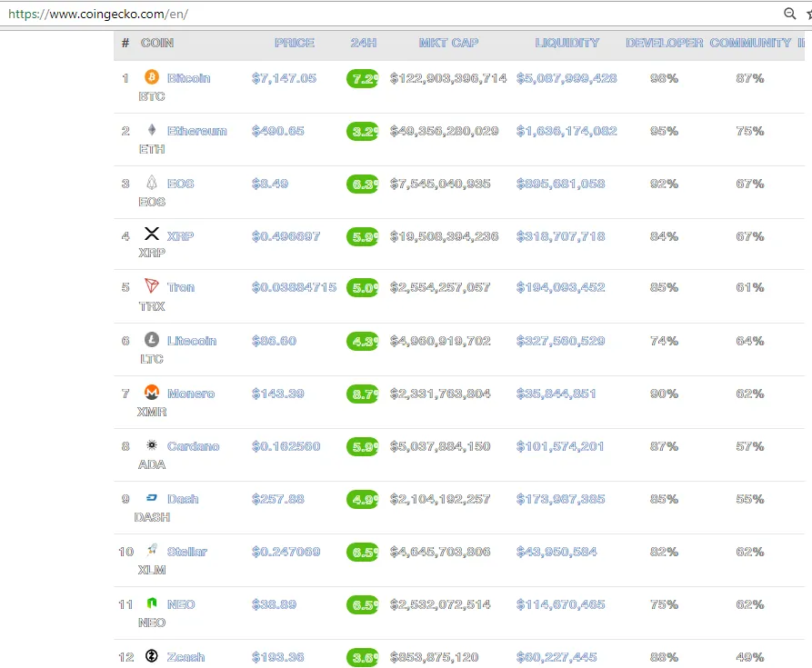
Task: Click Ethereum green 24h change badge
Action: point(363,132)
